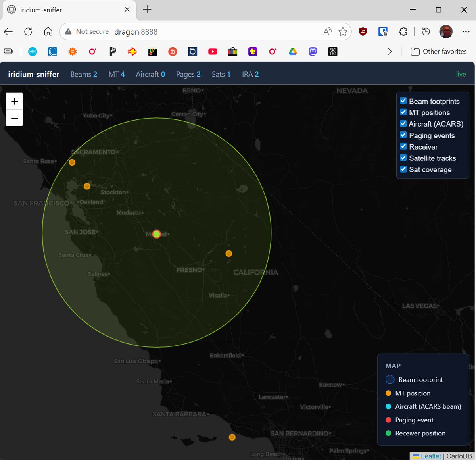Toggle the MT positions checkbox

click(403, 112)
